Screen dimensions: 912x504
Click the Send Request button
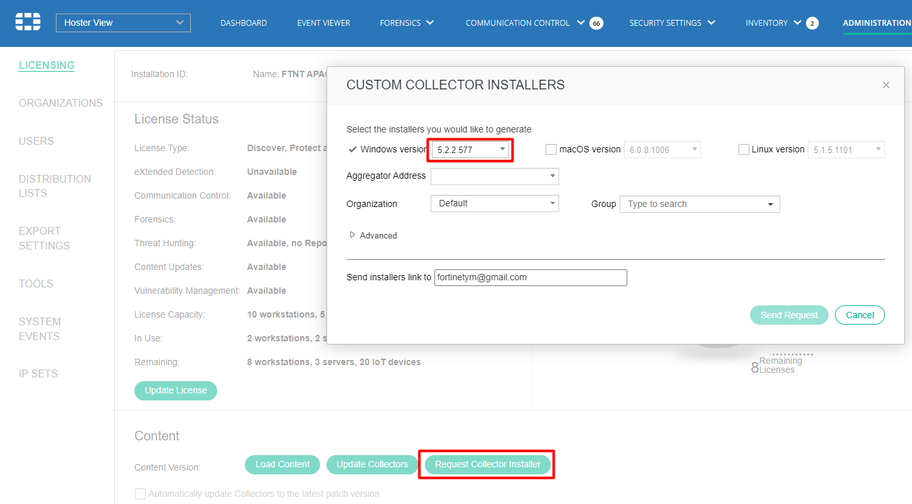[x=789, y=315]
